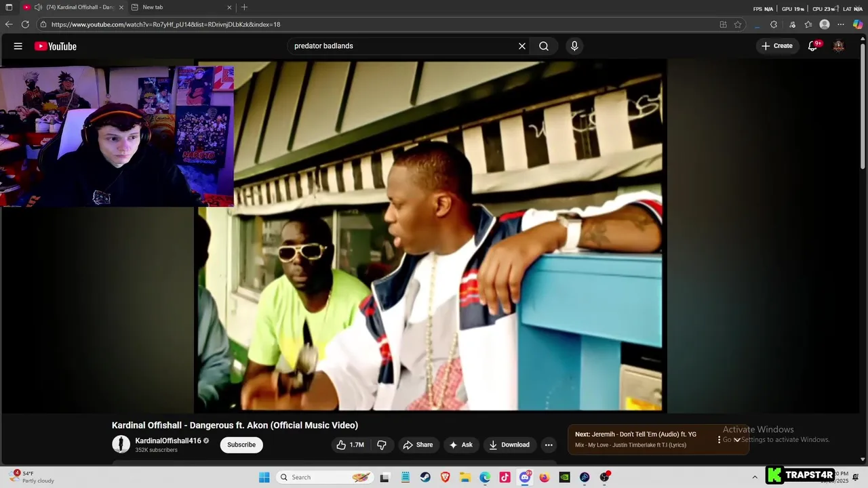The height and width of the screenshot is (488, 868).
Task: Open the weather widget showing 54°F
Action: coord(33,477)
